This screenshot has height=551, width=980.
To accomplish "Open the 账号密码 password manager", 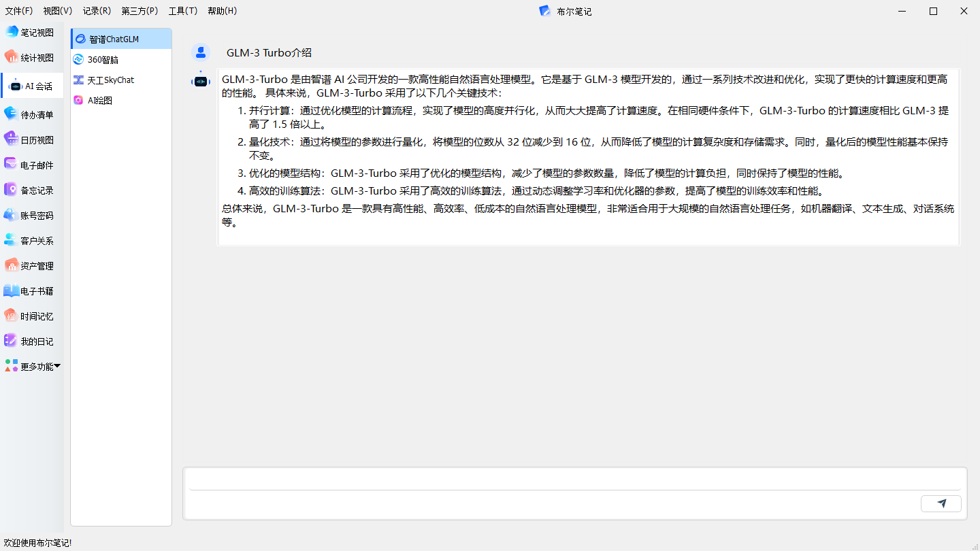I will pyautogui.click(x=32, y=216).
